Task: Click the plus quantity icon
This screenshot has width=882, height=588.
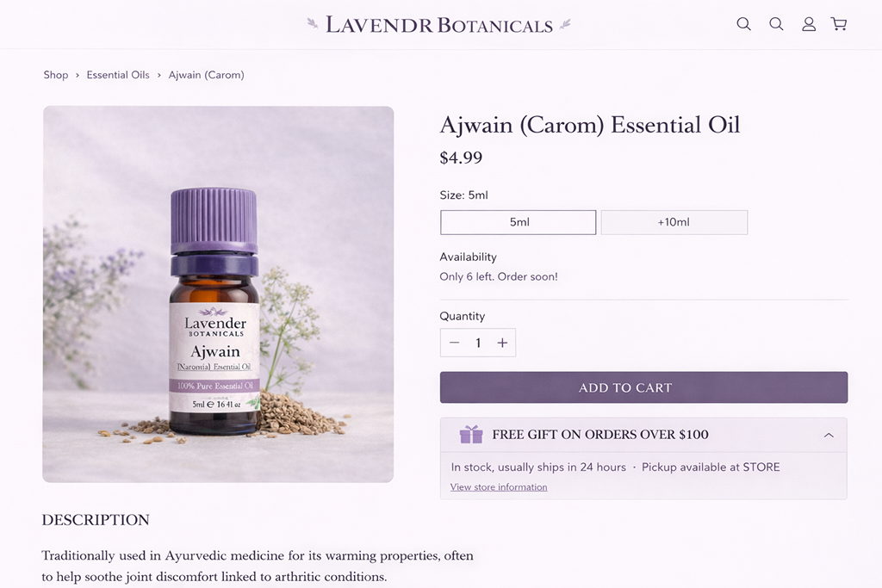Action: click(x=502, y=343)
